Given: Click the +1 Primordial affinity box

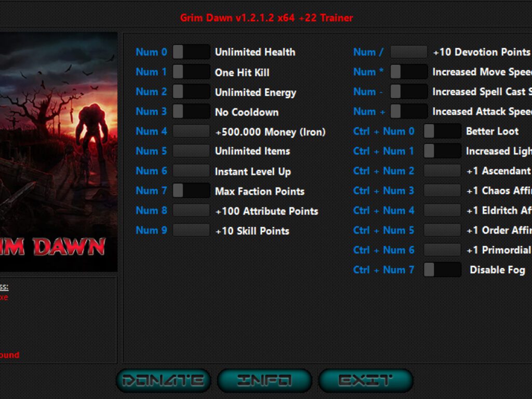Looking at the screenshot, I should pos(443,250).
